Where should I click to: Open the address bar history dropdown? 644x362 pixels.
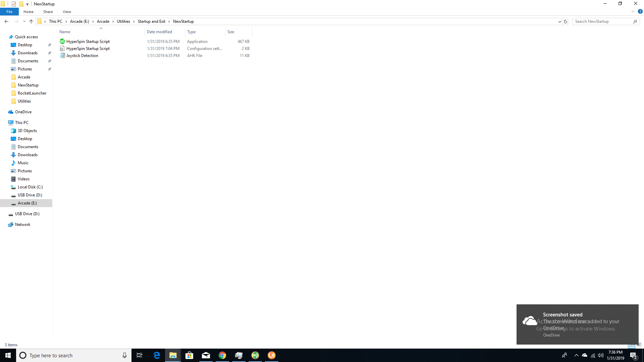559,21
